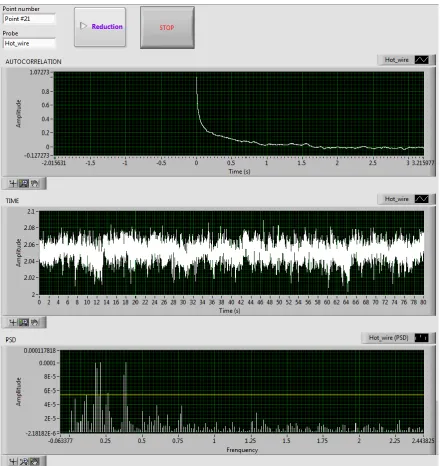Click Time (s) axis label of Autocorrelation graph
The height and width of the screenshot is (466, 440).
tap(239, 171)
